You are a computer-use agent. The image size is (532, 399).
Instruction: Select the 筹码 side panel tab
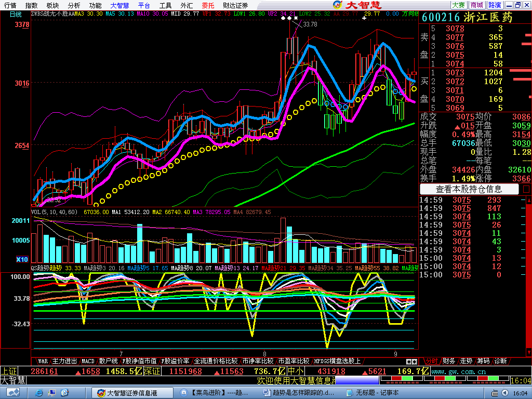(x=483, y=361)
